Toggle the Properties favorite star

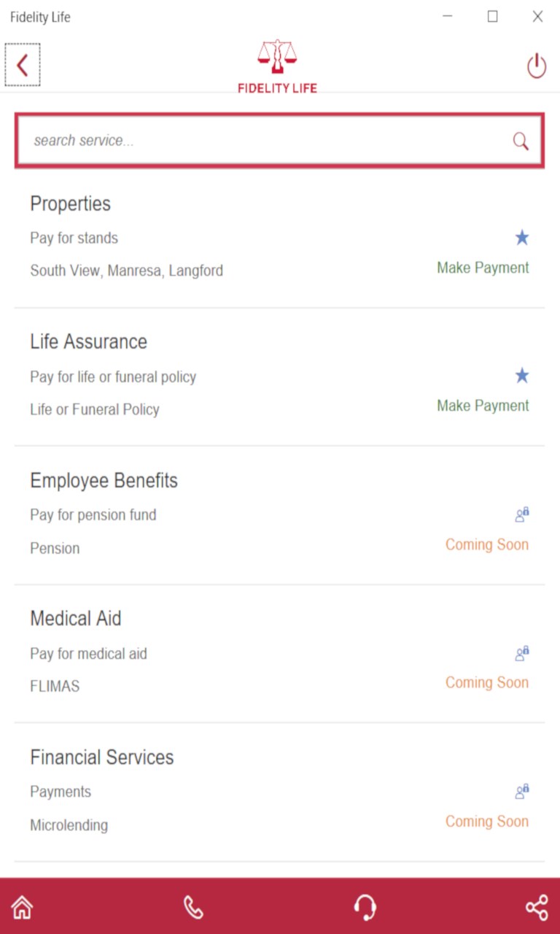522,238
